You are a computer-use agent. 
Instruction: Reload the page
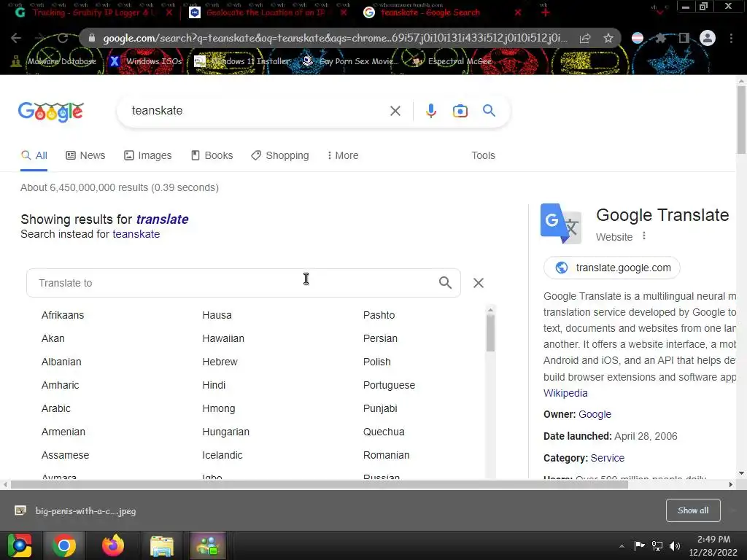[63, 38]
